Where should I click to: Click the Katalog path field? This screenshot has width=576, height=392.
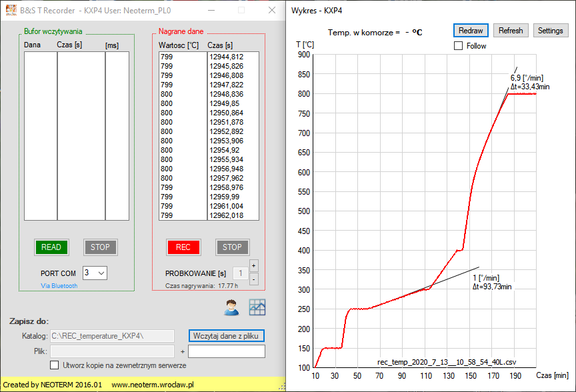(x=112, y=336)
